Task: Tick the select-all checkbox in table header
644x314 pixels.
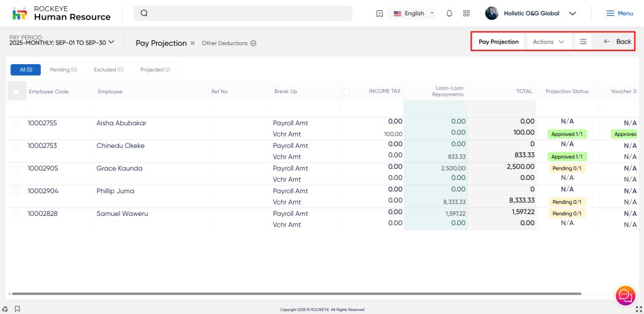Action: point(16,92)
